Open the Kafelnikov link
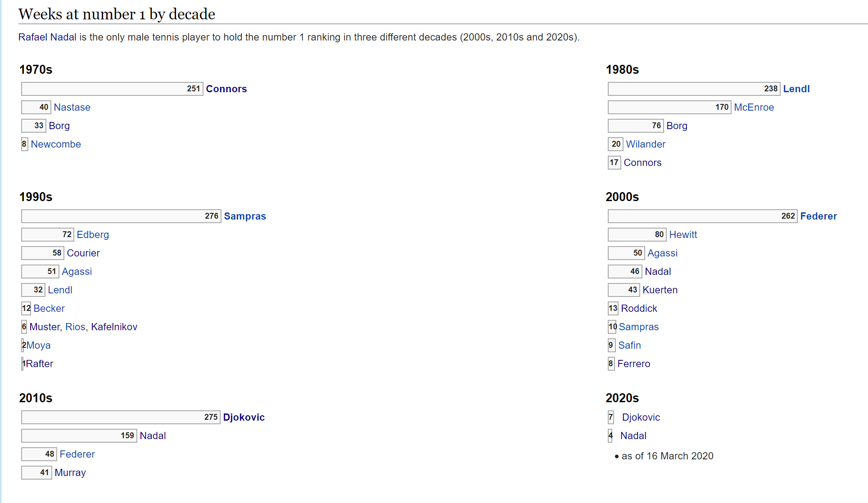Viewport: 868px width, 503px height. [x=114, y=327]
